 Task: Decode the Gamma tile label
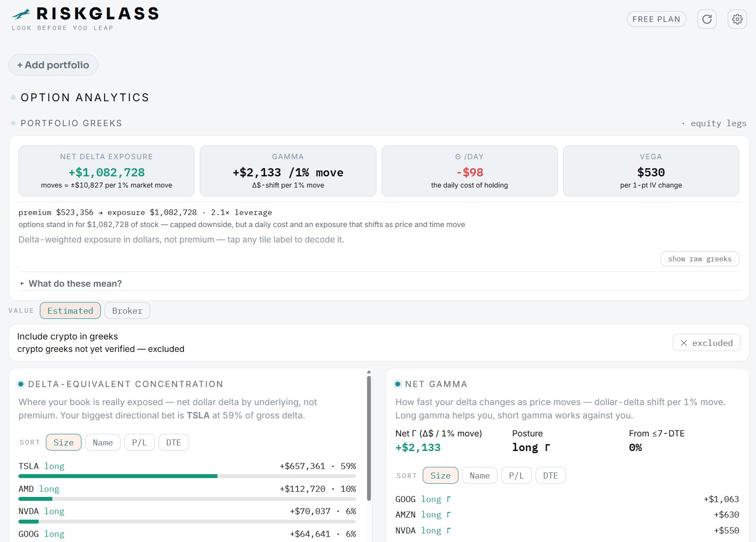coord(288,157)
